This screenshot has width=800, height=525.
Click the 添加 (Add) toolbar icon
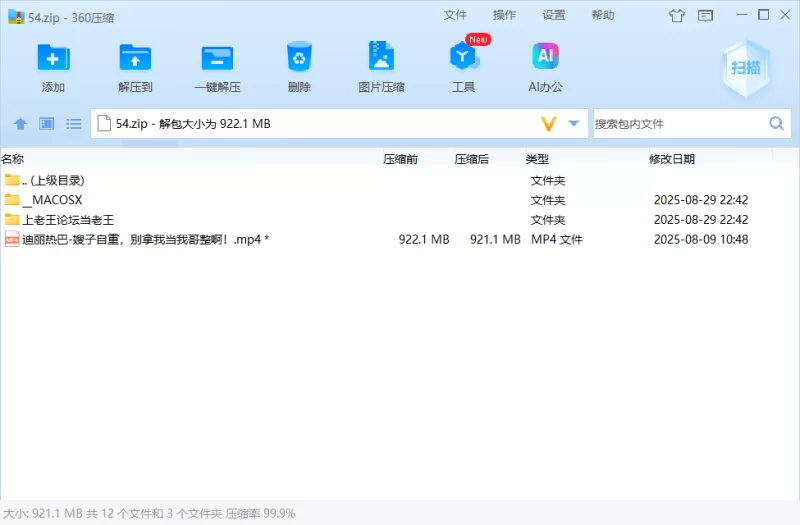tap(54, 57)
